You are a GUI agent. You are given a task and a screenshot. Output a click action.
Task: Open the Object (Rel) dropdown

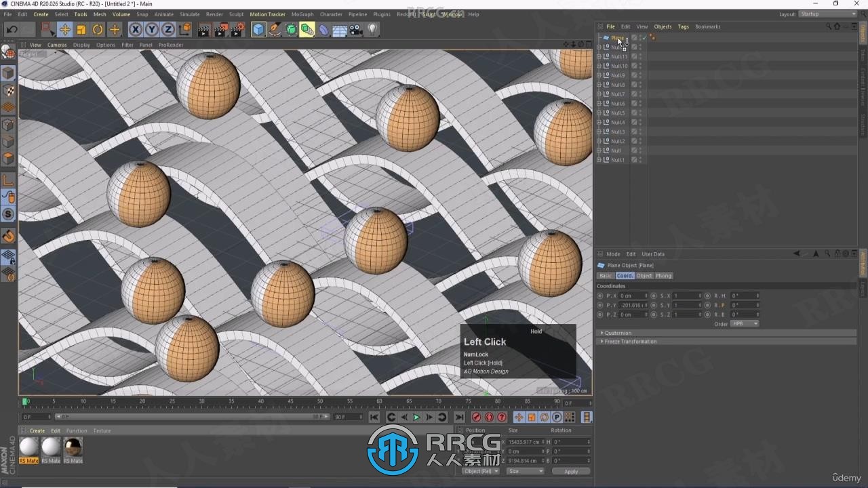(x=481, y=471)
